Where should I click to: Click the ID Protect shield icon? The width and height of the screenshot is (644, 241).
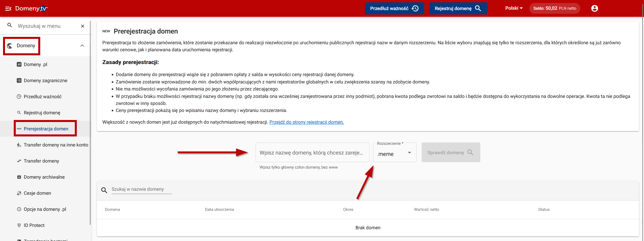19,225
